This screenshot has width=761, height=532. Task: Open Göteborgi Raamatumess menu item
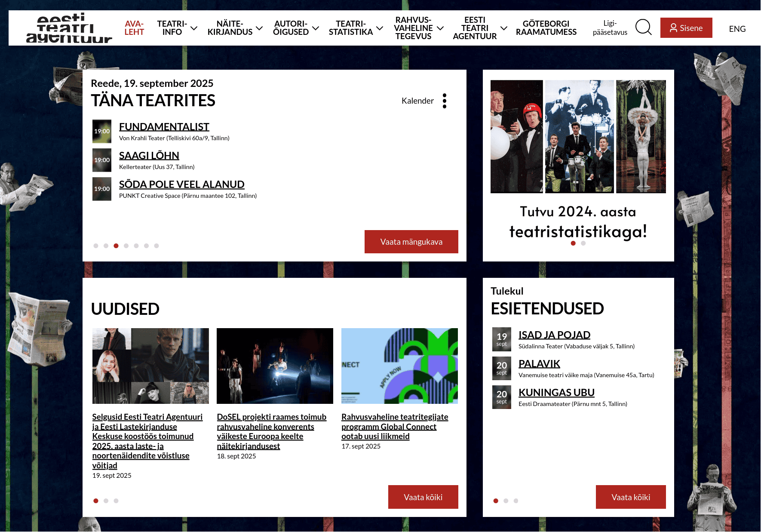pyautogui.click(x=546, y=28)
